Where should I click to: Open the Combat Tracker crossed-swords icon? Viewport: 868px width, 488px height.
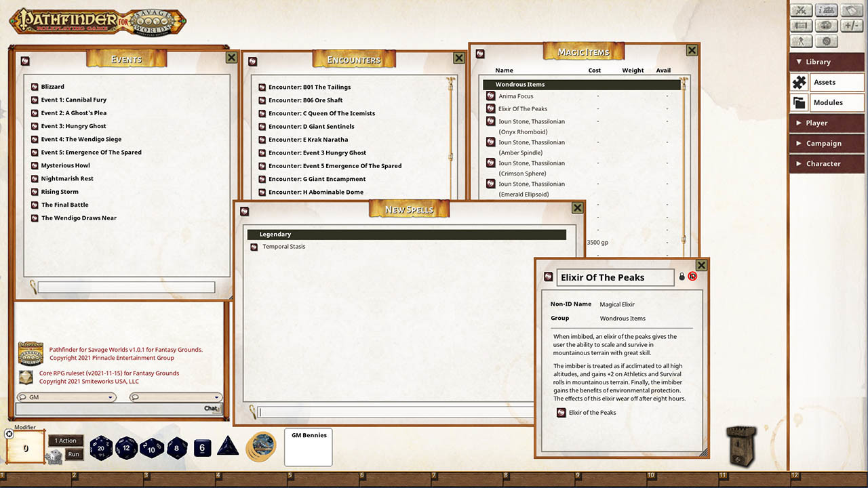coord(801,10)
